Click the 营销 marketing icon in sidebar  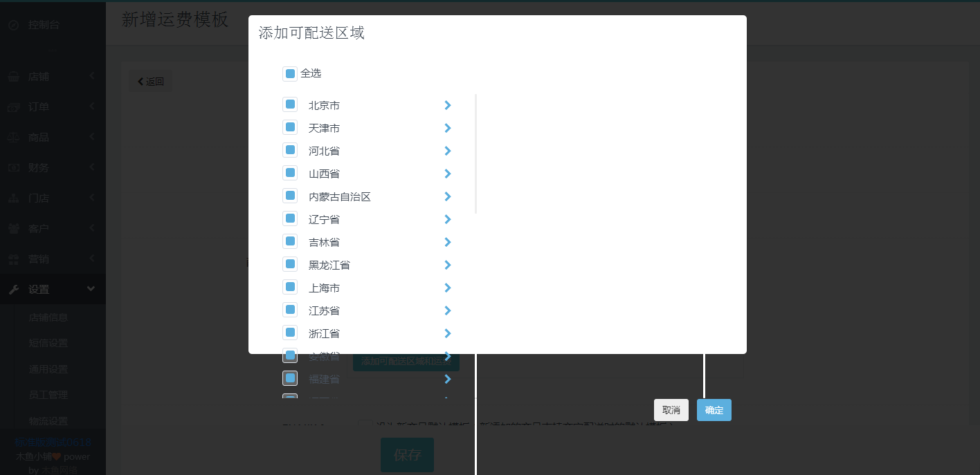point(14,259)
